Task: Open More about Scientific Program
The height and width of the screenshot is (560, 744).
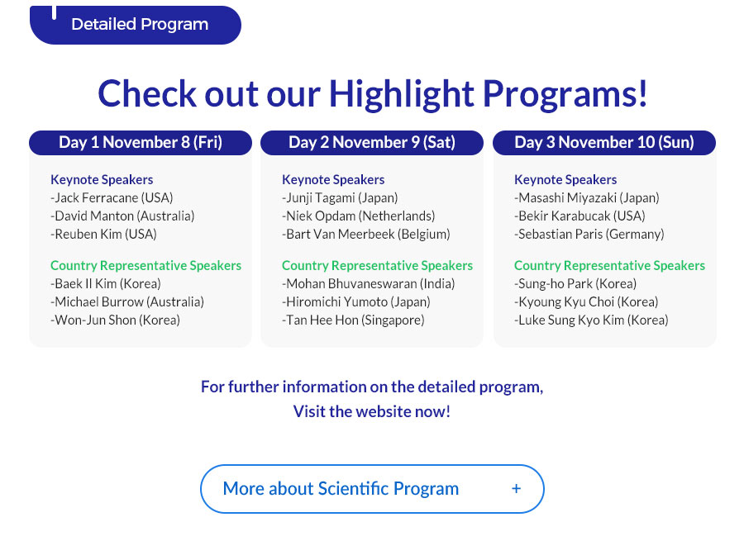Action: click(372, 489)
